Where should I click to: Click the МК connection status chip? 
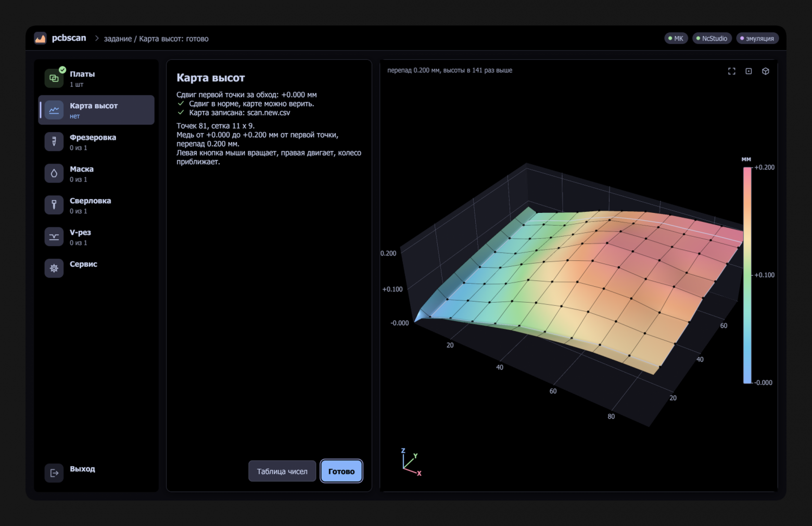[x=676, y=39]
